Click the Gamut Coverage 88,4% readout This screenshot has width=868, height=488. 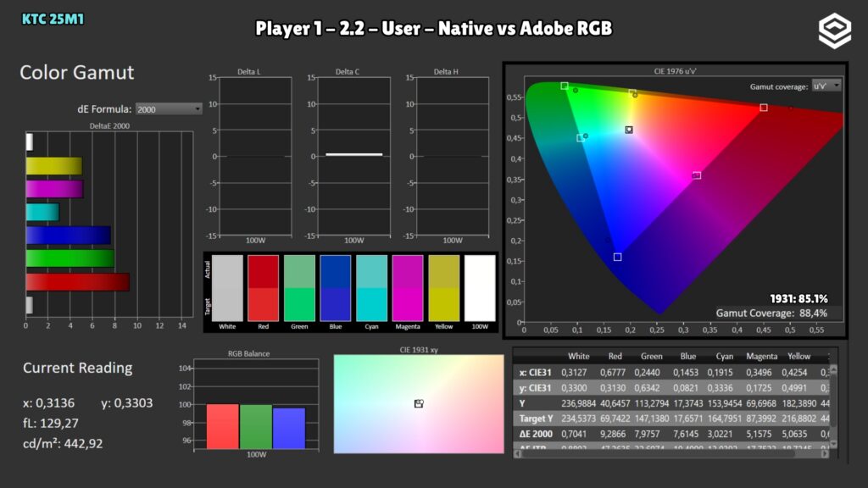(771, 313)
